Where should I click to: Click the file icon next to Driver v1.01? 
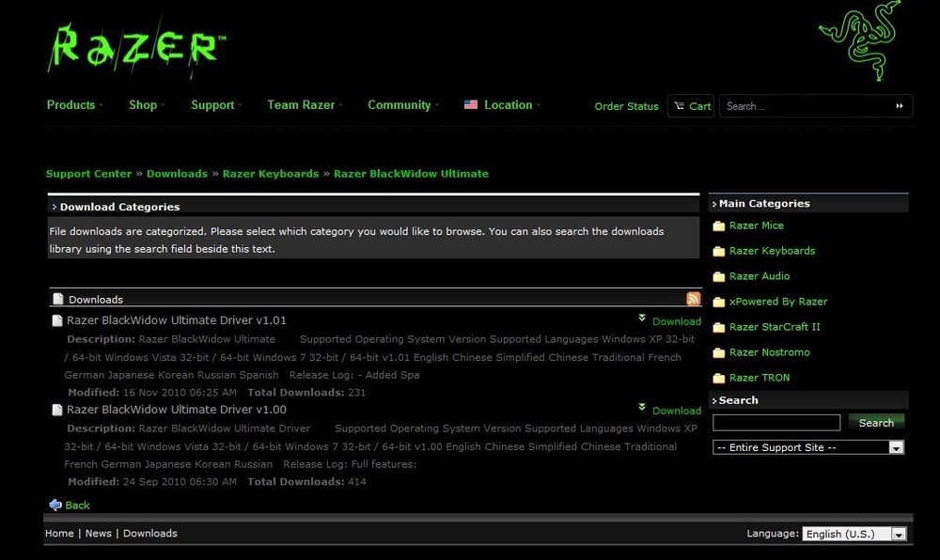click(57, 320)
